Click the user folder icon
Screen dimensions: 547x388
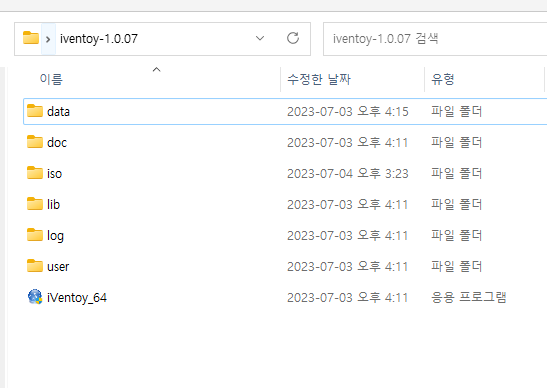[x=35, y=266]
